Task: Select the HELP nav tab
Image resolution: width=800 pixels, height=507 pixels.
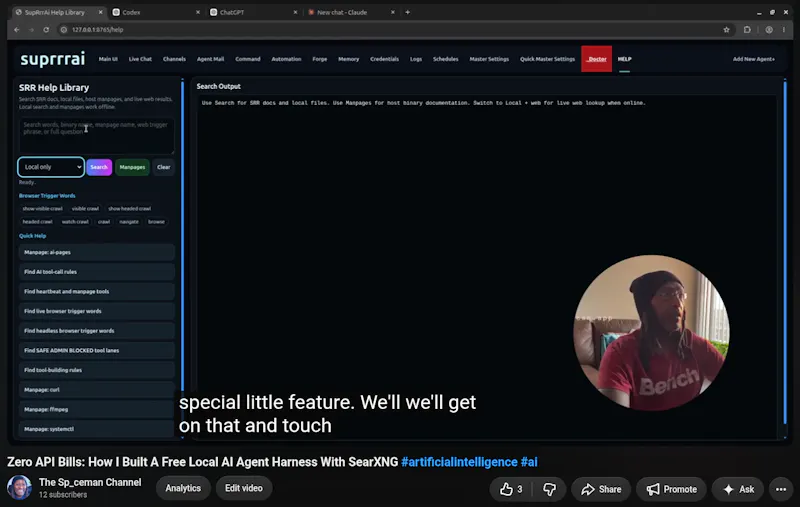Action: pyautogui.click(x=624, y=59)
